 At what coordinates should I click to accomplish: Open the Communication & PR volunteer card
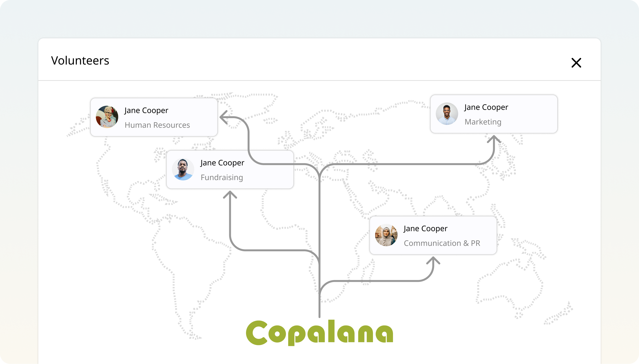[x=433, y=235]
